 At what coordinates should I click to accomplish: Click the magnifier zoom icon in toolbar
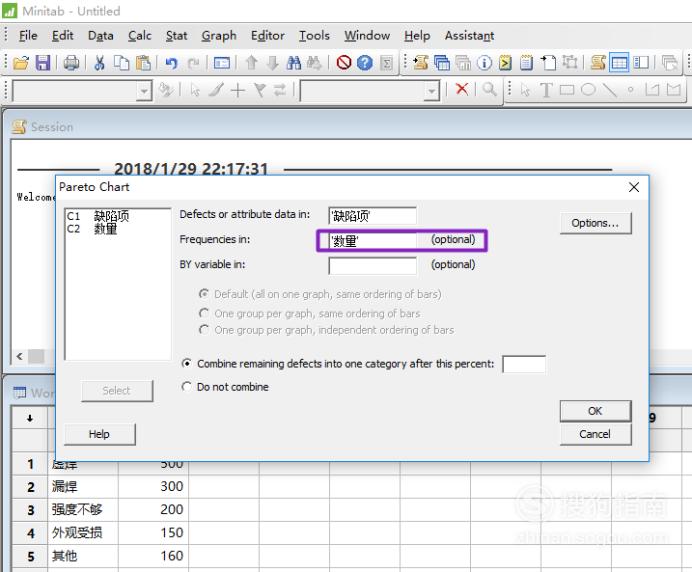coord(489,89)
